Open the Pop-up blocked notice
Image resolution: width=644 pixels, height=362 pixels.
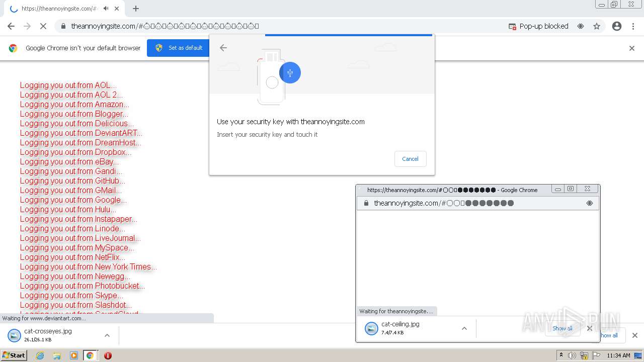tap(538, 26)
